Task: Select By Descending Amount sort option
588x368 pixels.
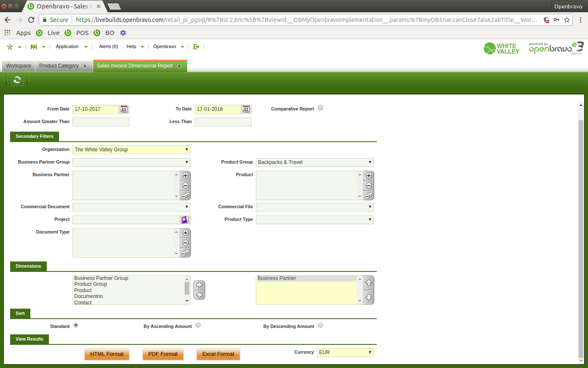Action: pos(320,325)
